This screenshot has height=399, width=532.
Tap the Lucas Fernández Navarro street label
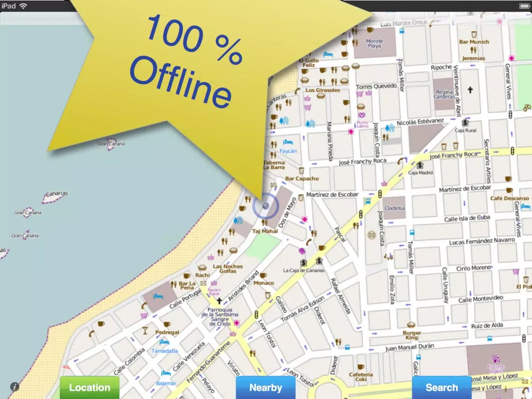point(482,241)
